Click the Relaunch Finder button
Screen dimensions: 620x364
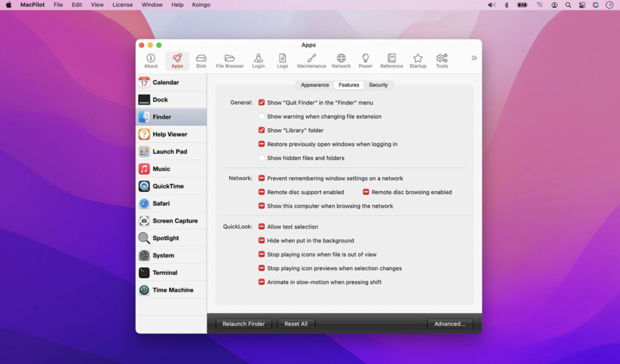tap(243, 324)
